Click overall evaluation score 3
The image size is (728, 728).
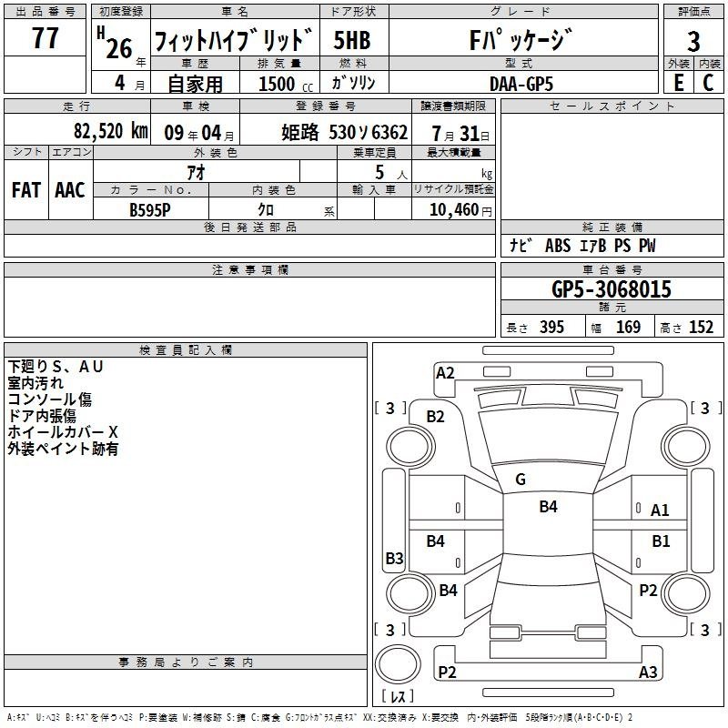tap(693, 41)
